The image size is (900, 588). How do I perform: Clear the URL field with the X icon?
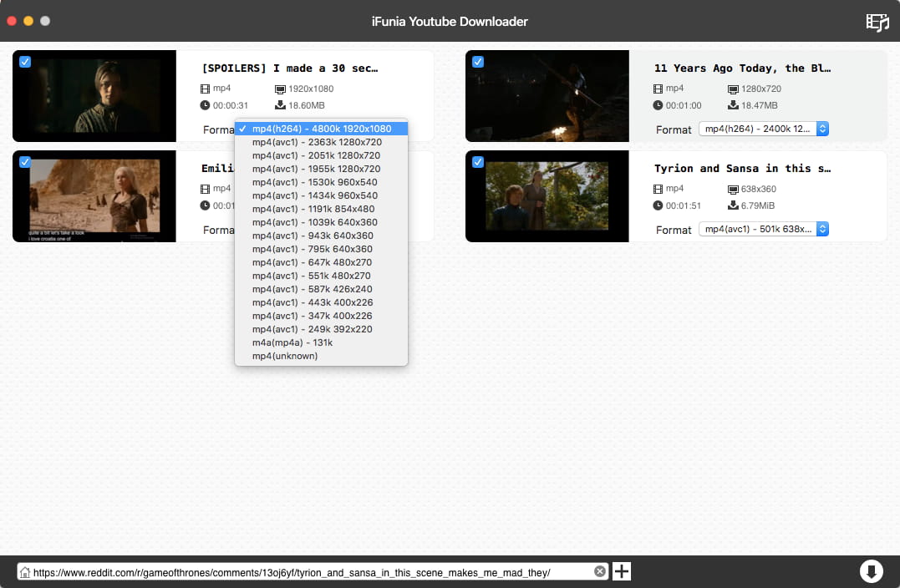point(600,571)
